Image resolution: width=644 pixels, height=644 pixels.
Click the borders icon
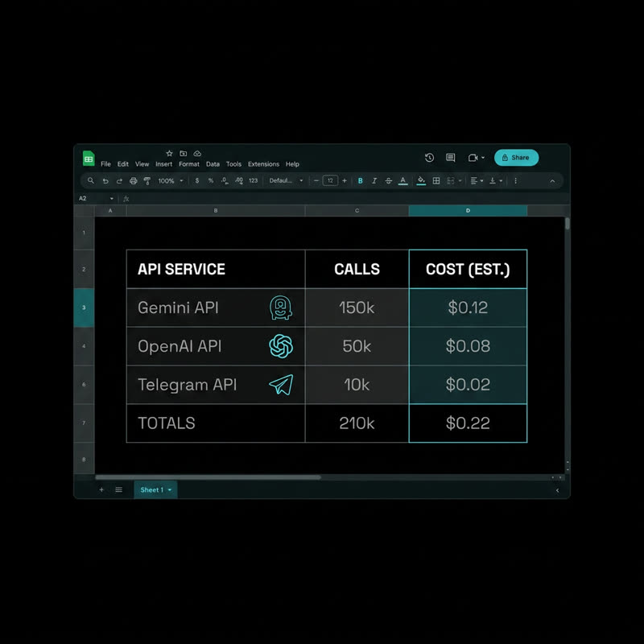[x=436, y=180]
